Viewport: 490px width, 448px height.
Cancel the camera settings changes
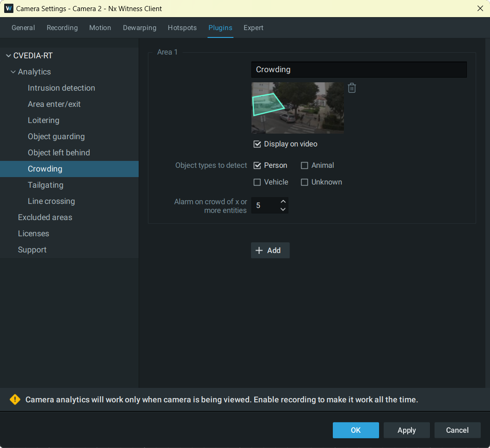click(457, 430)
